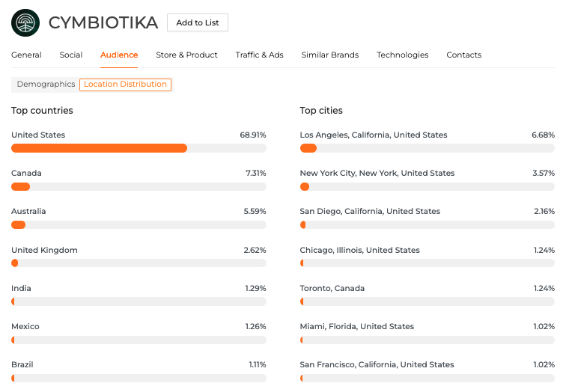Click the New York City bar
This screenshot has height=392, width=569.
click(427, 186)
